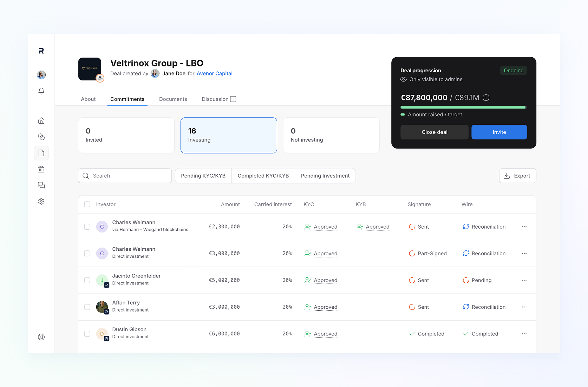The image size is (588, 387).
Task: Select the 16 Investing card
Action: tap(229, 135)
